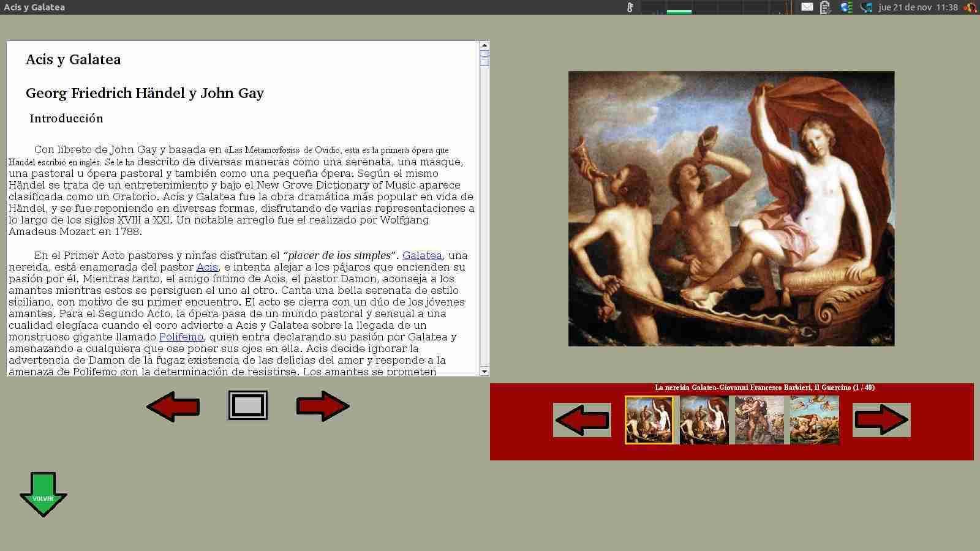This screenshot has width=980, height=551.
Task: Click the heading 'Georg Friedrich Händel y John Gay'
Action: [x=145, y=93]
